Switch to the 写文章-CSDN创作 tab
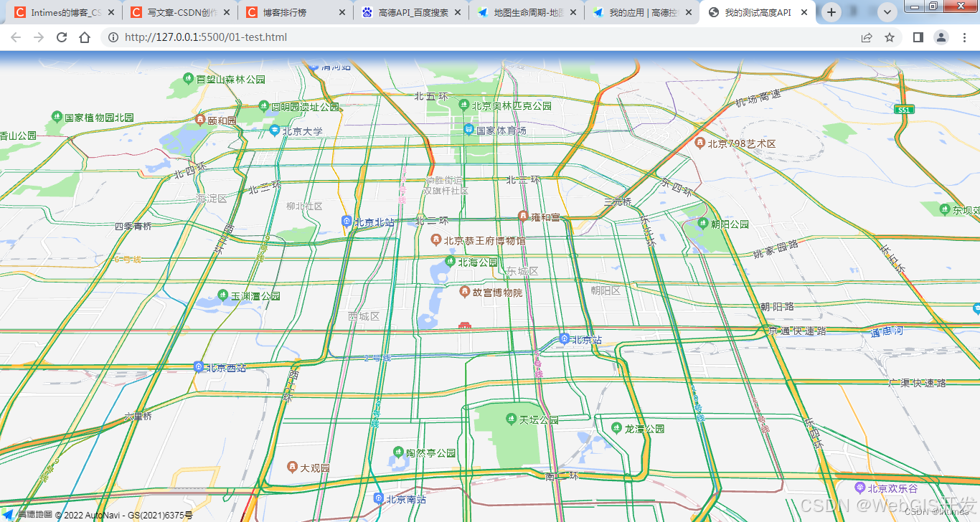The width and height of the screenshot is (980, 522). pyautogui.click(x=182, y=12)
